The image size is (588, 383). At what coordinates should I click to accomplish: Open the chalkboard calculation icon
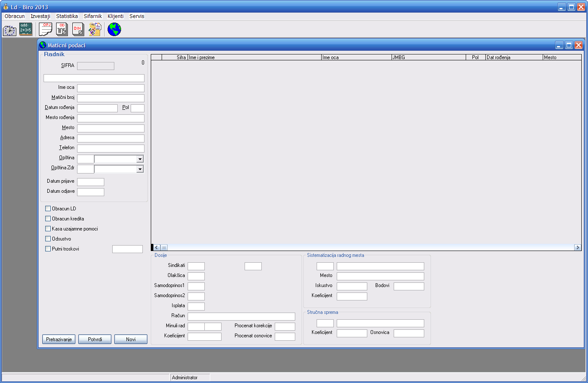[26, 29]
